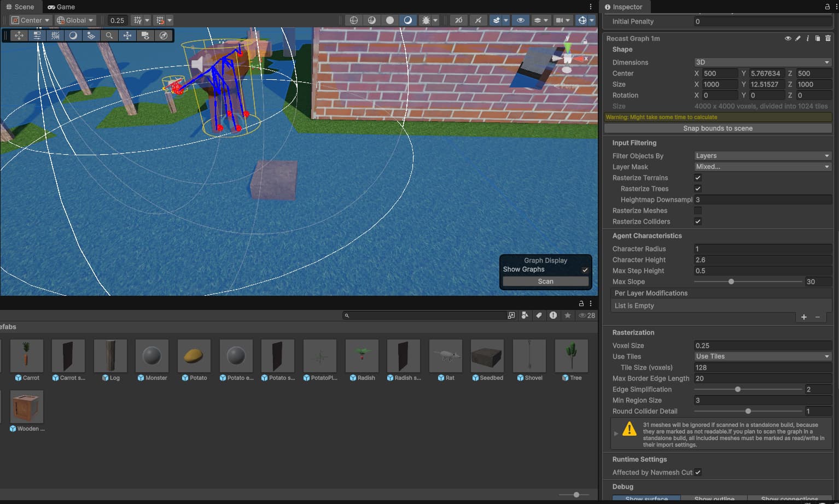Expand the Use Tiles dropdown
The height and width of the screenshot is (504, 839).
coord(762,356)
